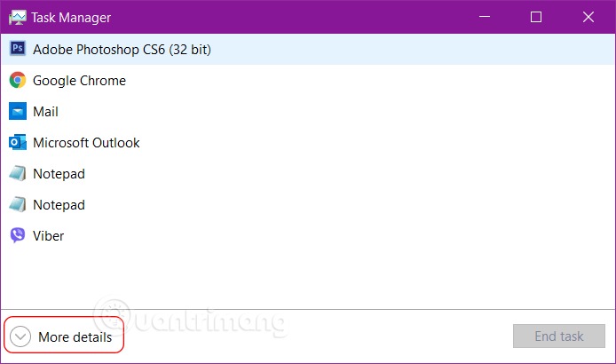Click the Task Manager title bar icon
Viewport: 616px width, 364px height.
[x=17, y=18]
